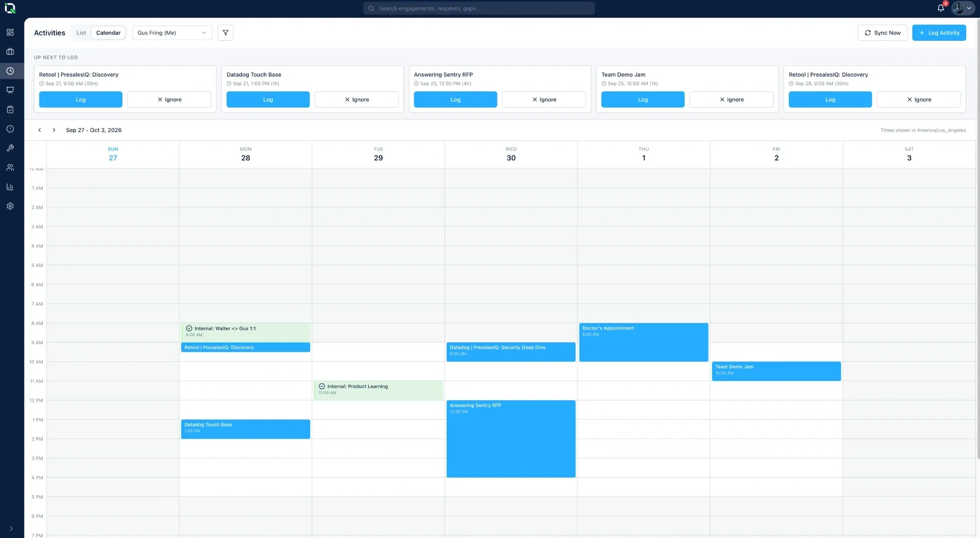
Task: Ignore the Datadog Touch Base card
Action: coord(356,99)
